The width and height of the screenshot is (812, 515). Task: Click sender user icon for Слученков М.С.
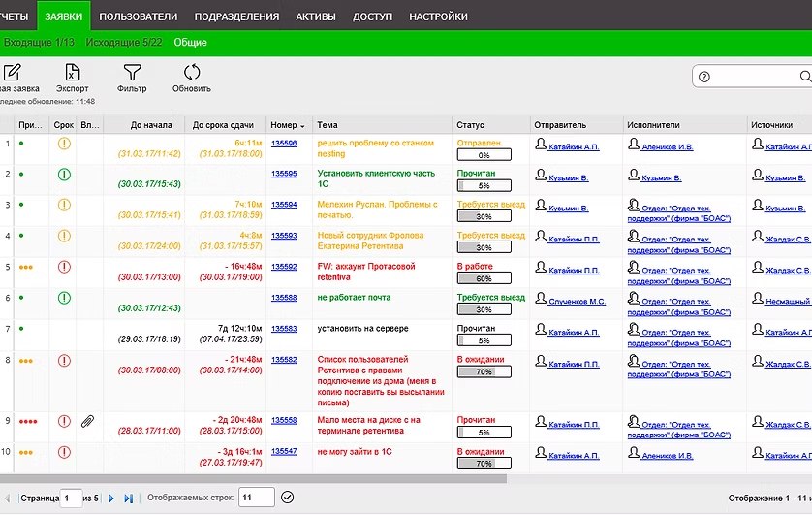pyautogui.click(x=541, y=298)
